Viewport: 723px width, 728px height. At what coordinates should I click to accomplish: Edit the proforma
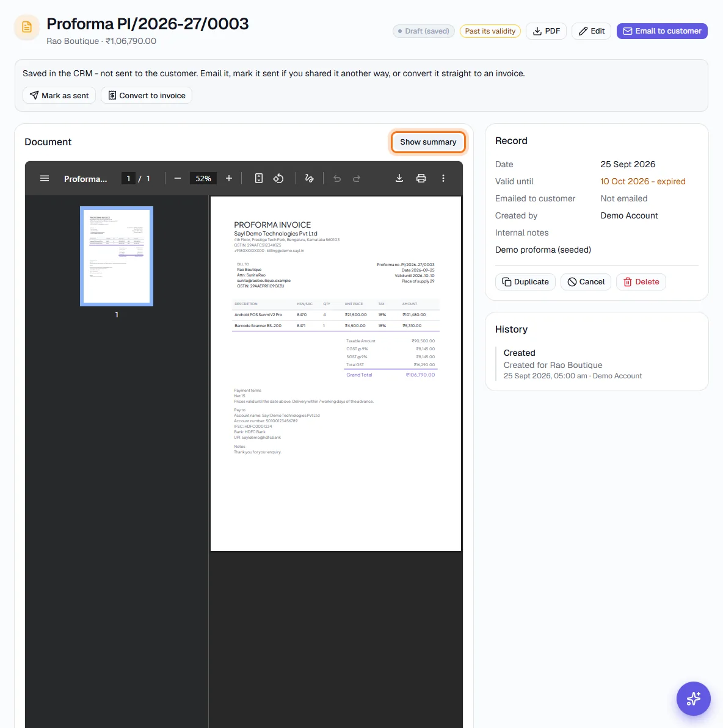591,31
